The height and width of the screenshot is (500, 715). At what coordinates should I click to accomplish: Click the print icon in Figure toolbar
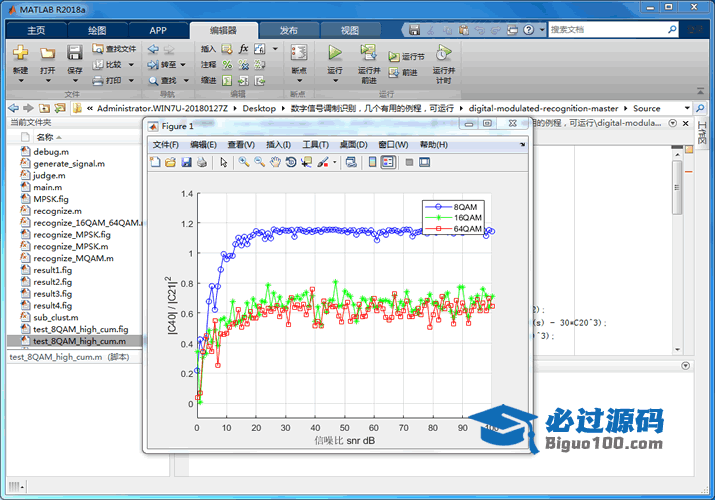[203, 162]
